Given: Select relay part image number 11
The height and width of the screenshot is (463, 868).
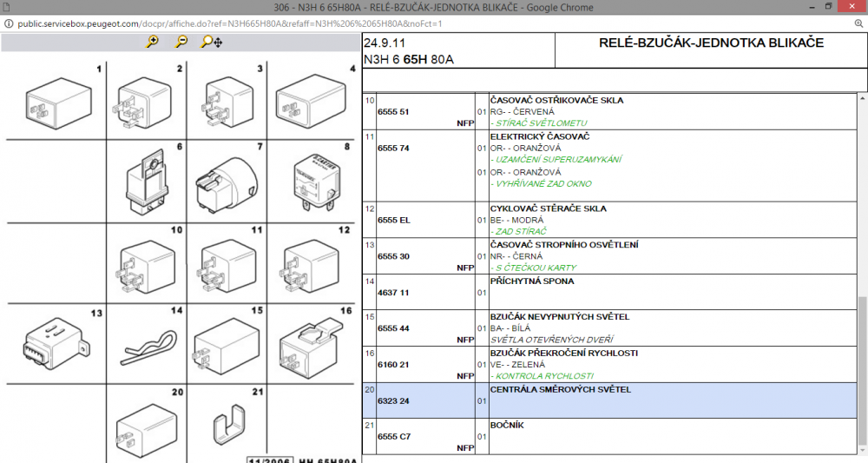Looking at the screenshot, I should 227,266.
